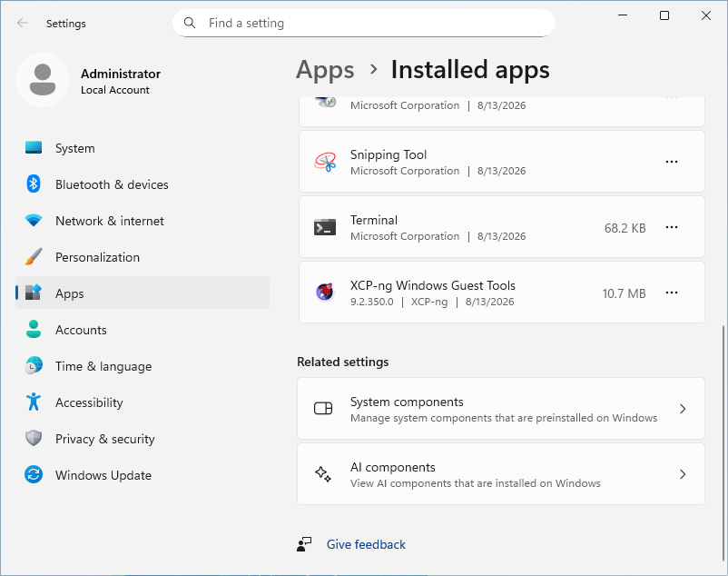Open Windows Update label

pyautogui.click(x=103, y=475)
